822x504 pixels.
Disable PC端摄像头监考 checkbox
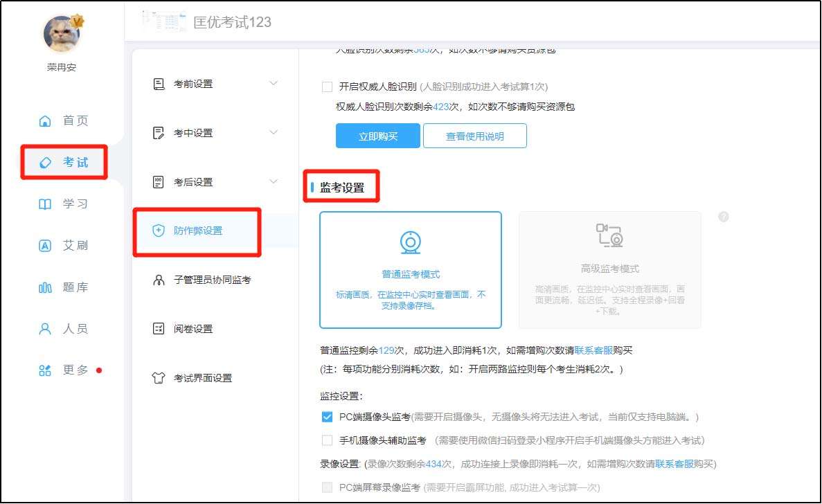tap(326, 417)
